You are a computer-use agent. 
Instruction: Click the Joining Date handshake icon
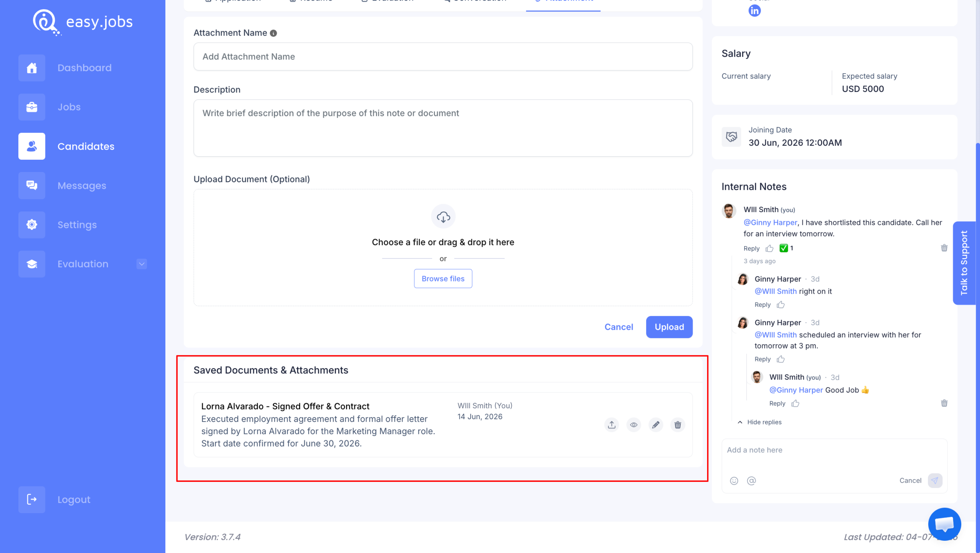732,137
